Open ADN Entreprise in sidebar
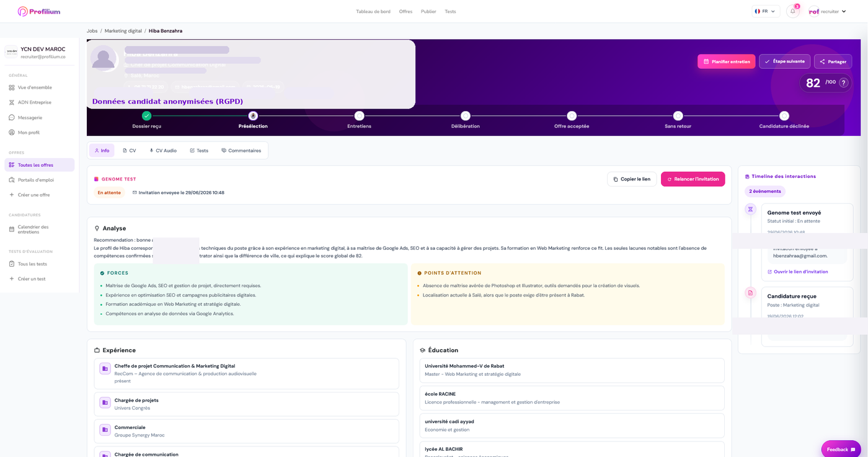 [39, 102]
